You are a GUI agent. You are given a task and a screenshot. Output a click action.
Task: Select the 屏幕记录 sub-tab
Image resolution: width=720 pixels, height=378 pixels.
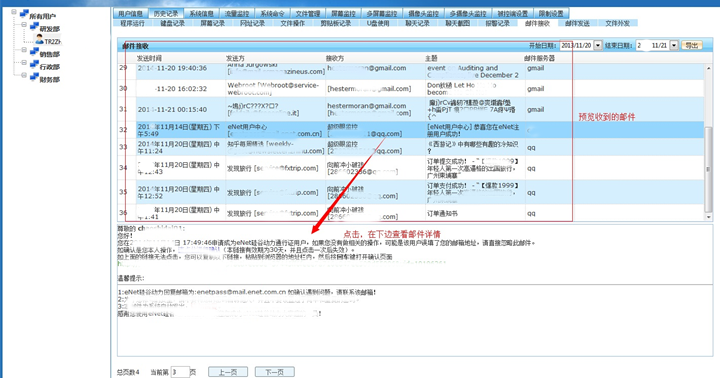pyautogui.click(x=212, y=23)
